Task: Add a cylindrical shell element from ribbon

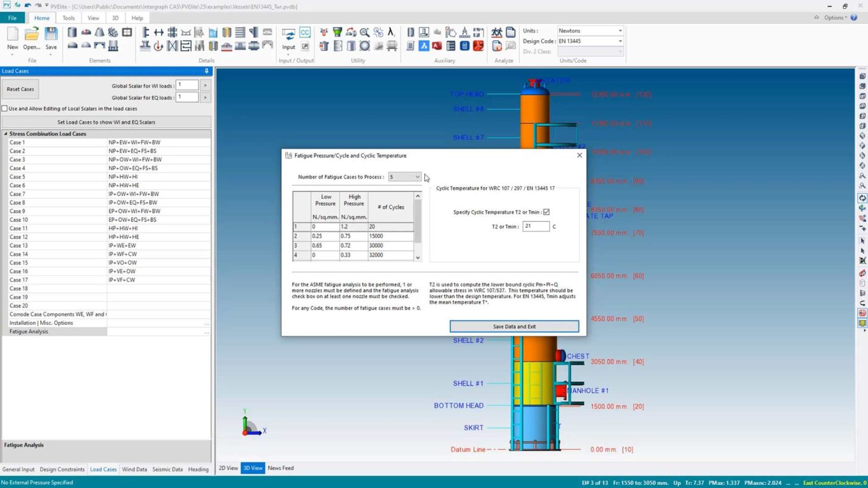Action: tap(72, 32)
